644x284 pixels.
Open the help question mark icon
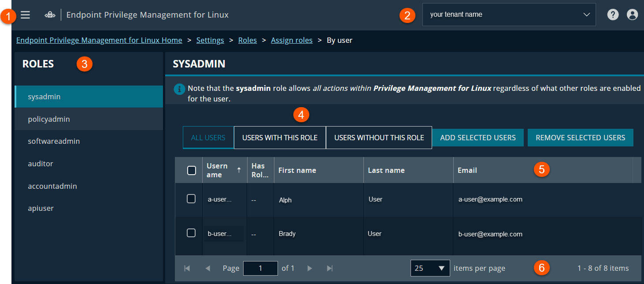click(x=613, y=15)
